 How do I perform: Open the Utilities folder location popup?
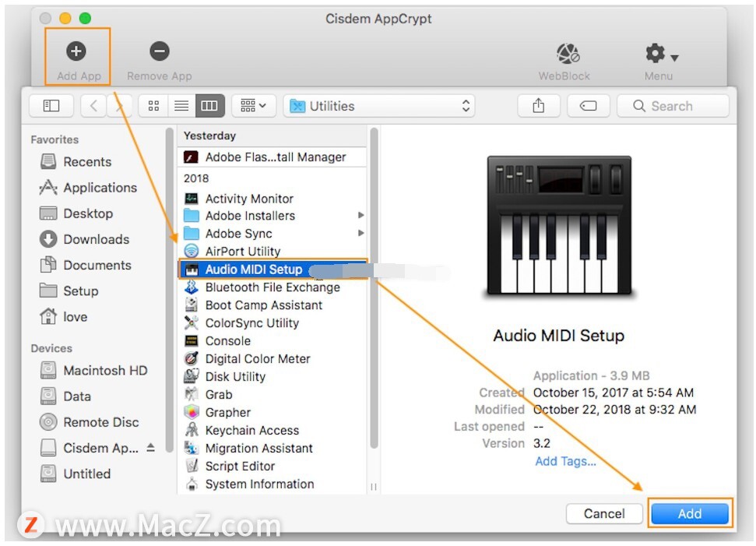(379, 106)
